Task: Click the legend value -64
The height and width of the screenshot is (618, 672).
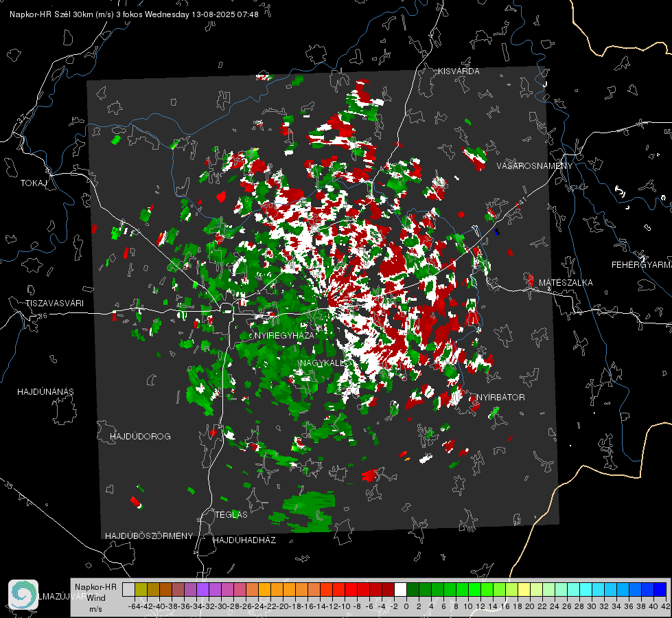Action: pyautogui.click(x=134, y=606)
